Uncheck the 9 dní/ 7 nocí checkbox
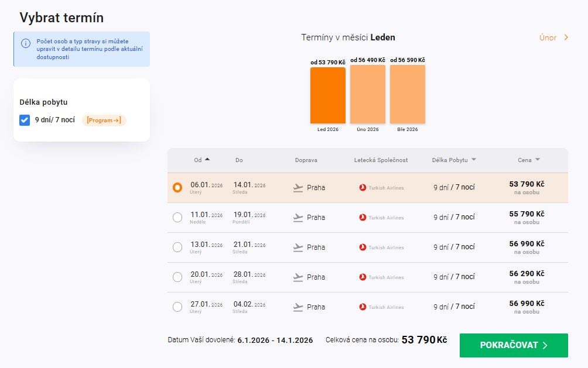This screenshot has width=588, height=368. pyautogui.click(x=25, y=120)
